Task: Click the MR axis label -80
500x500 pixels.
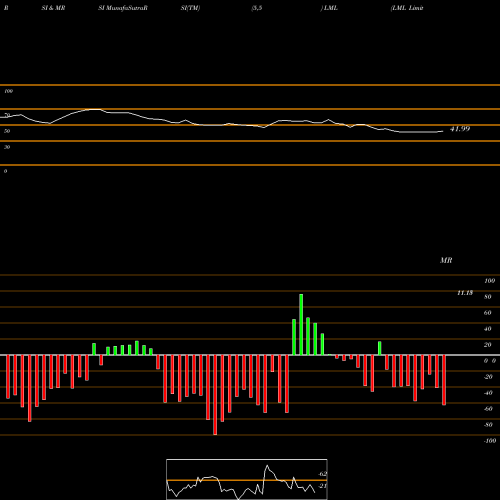Action: (488, 425)
